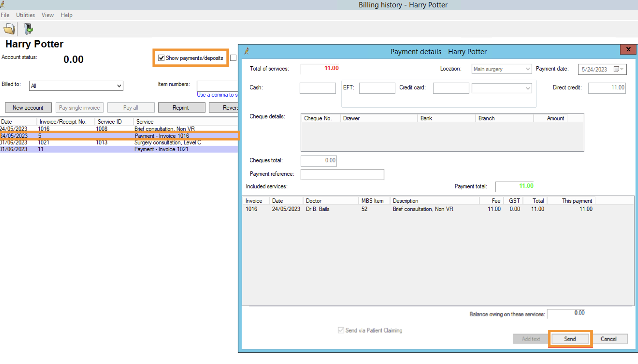Open the Payment date calendar picker
Viewport: 638px width, 364px height.
pyautogui.click(x=619, y=69)
